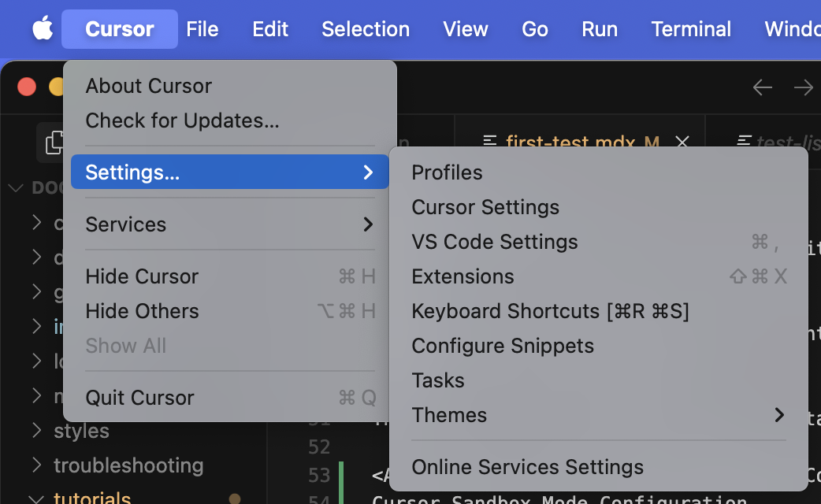The height and width of the screenshot is (504, 821).
Task: Click the navigate back arrow
Action: 763,87
